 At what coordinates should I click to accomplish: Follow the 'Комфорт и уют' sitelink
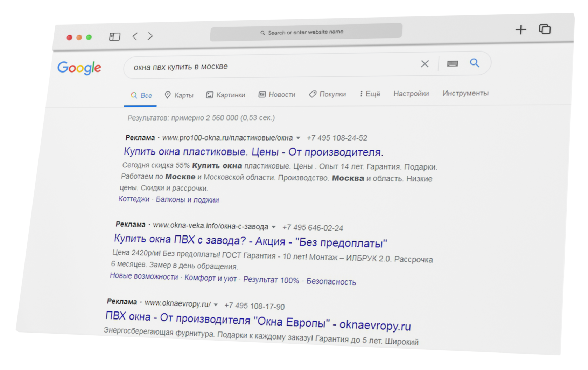click(x=211, y=278)
